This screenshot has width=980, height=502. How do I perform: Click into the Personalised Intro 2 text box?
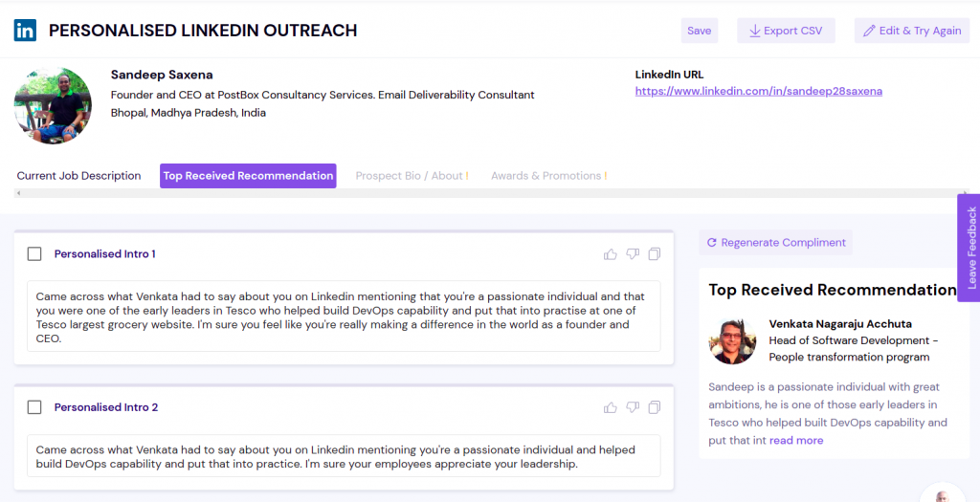click(x=344, y=456)
